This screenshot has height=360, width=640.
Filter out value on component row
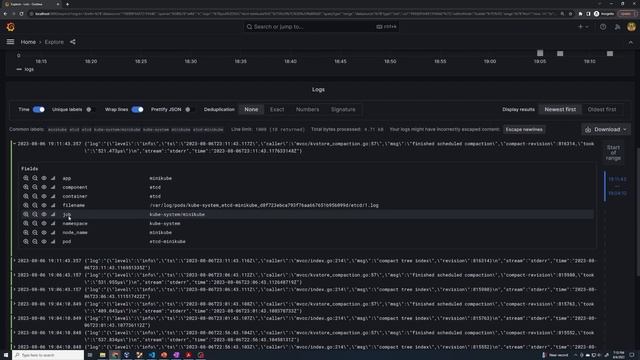coord(35,187)
